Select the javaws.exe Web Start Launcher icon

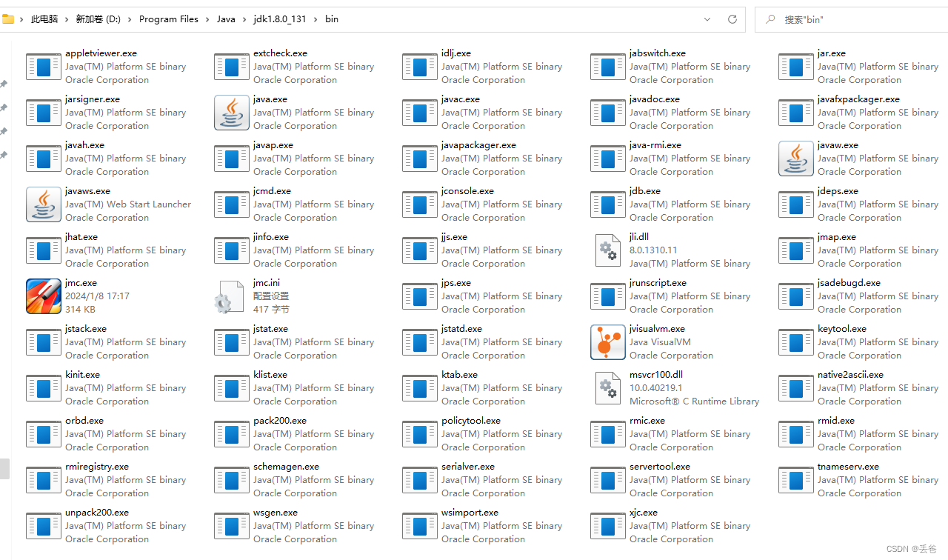pos(44,204)
